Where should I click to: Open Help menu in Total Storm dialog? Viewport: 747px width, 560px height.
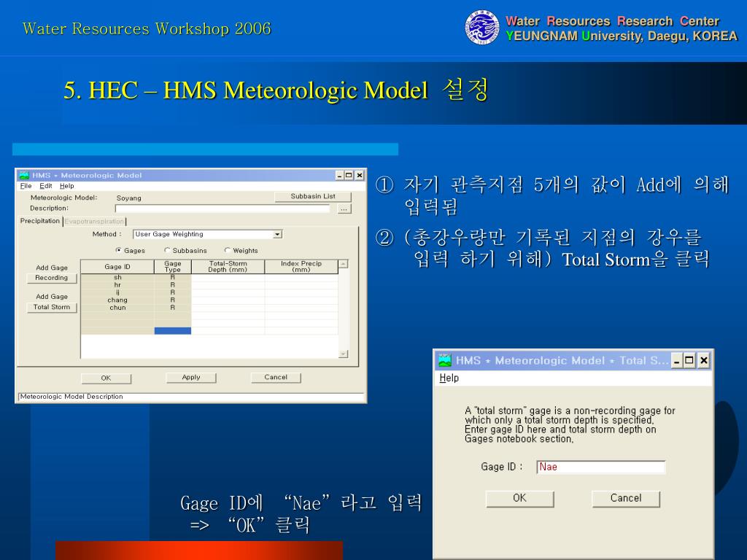click(449, 378)
